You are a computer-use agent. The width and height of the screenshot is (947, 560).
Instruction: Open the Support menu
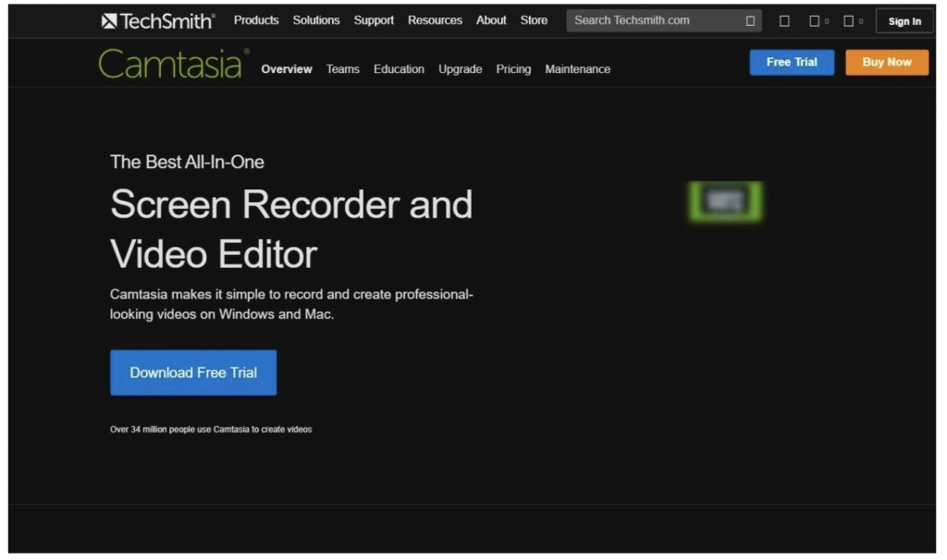pyautogui.click(x=374, y=19)
